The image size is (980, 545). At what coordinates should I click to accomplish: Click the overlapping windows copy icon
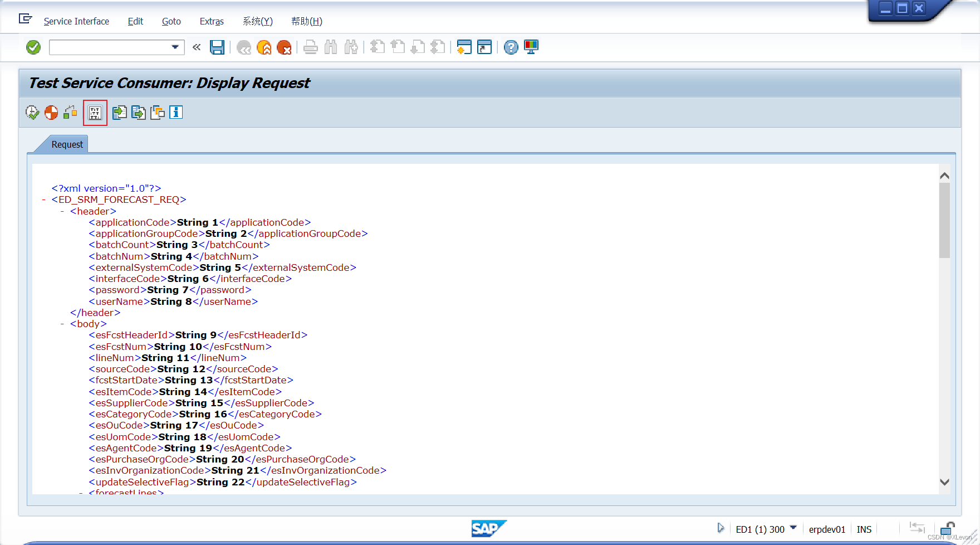tap(158, 113)
